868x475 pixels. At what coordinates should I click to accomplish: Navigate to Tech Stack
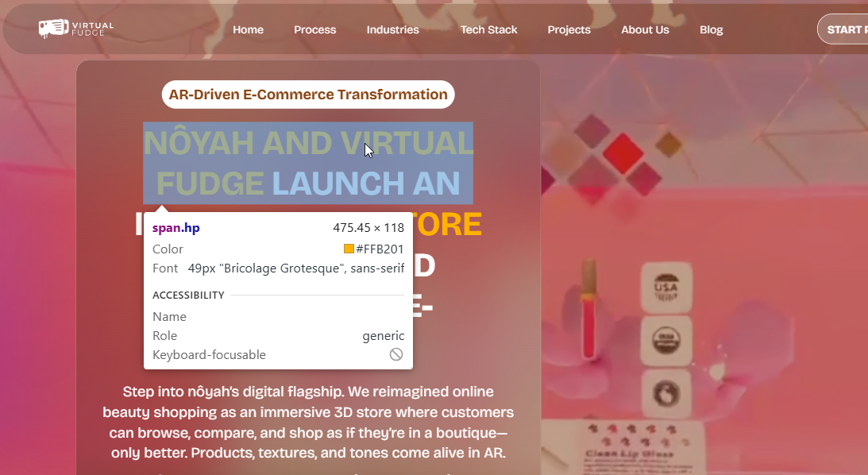489,30
